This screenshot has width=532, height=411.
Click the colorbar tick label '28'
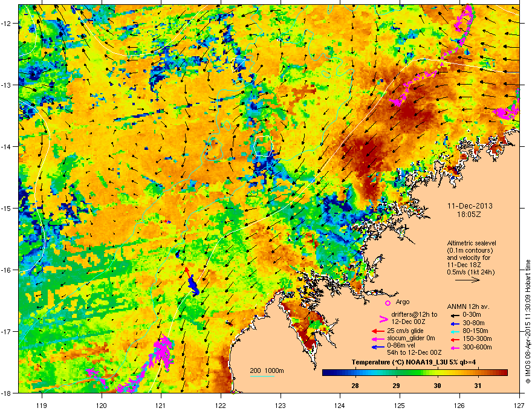pyautogui.click(x=355, y=386)
